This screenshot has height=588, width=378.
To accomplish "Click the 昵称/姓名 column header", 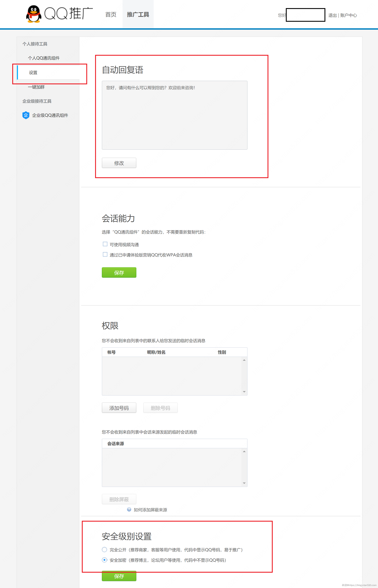I will click(156, 352).
